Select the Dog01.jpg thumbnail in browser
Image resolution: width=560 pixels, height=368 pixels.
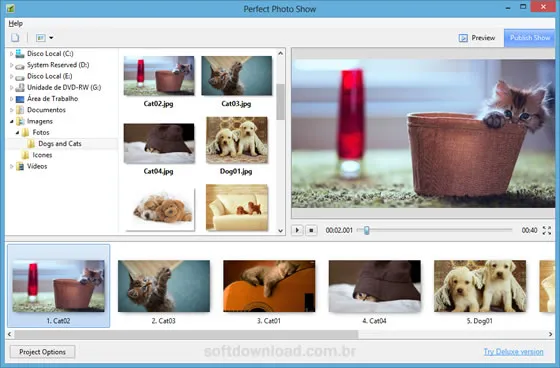click(236, 140)
